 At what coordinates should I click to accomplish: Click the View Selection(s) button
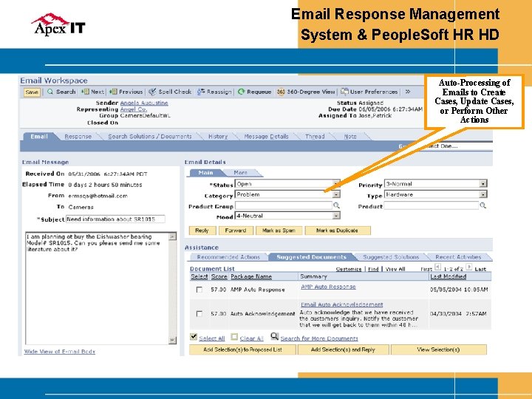438,349
